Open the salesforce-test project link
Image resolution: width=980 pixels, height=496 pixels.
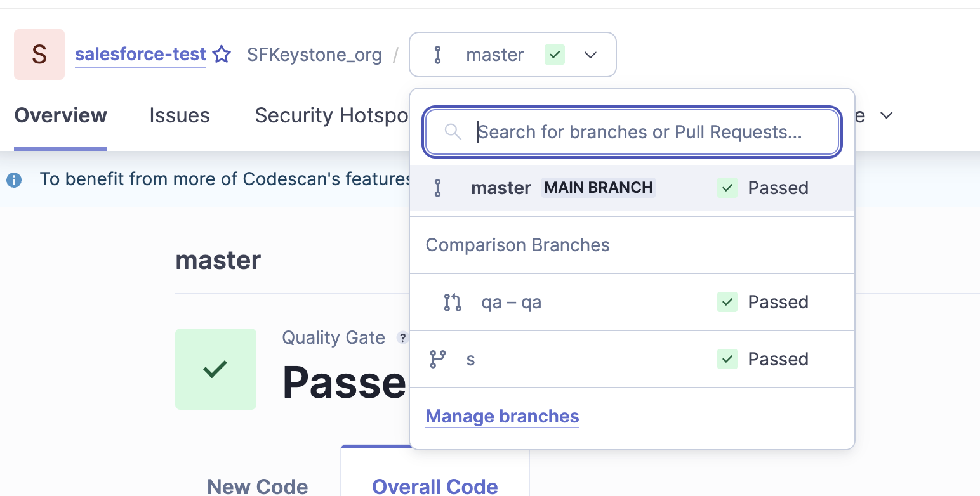tap(140, 55)
